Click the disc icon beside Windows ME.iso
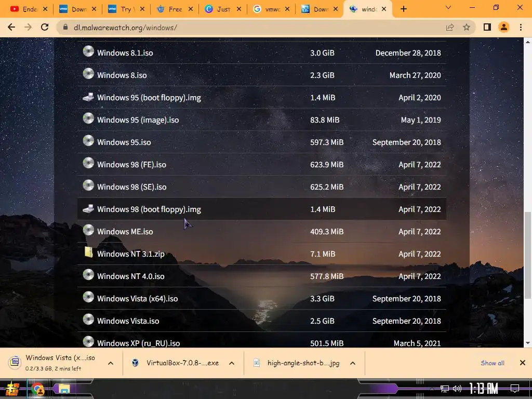This screenshot has height=399, width=532. [88, 230]
